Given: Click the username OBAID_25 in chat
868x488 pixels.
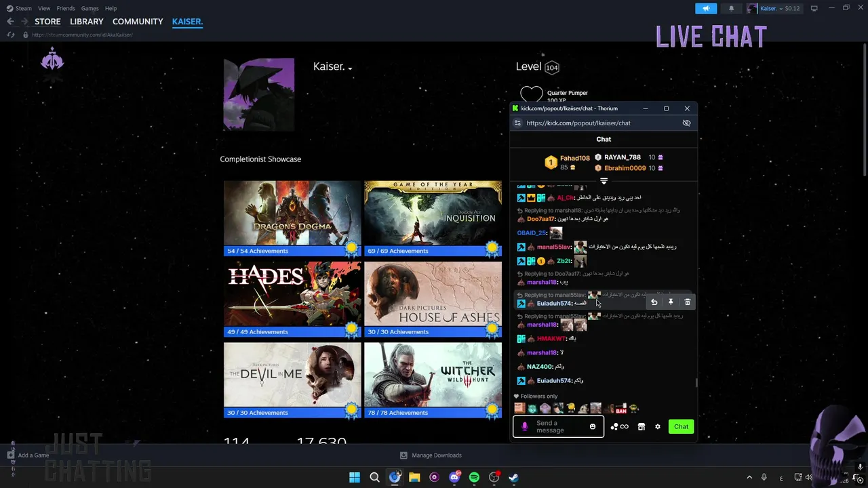Looking at the screenshot, I should (x=532, y=233).
